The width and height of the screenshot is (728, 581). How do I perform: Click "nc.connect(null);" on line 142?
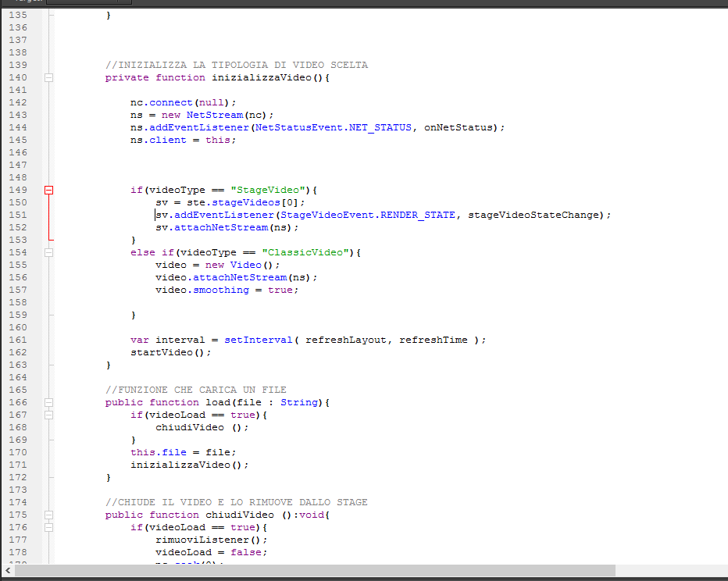[x=184, y=102]
